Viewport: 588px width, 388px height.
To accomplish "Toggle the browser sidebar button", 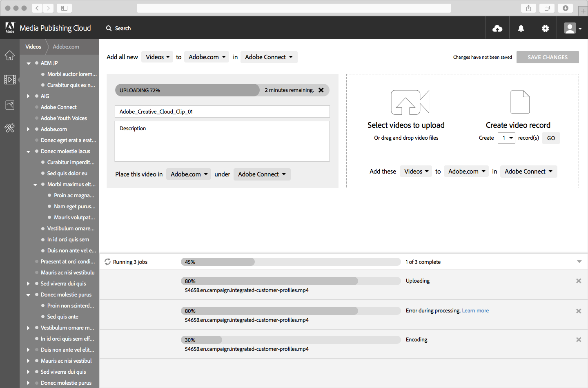I will (x=65, y=8).
